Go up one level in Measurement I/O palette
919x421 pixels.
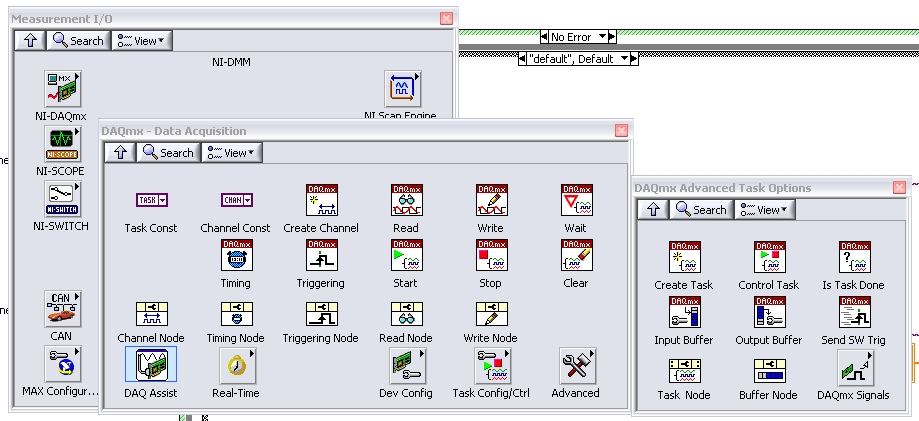pos(30,40)
